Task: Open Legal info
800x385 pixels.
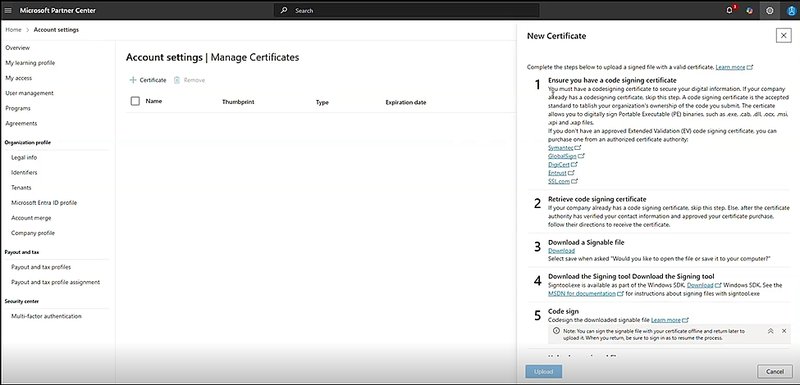Action: coord(24,158)
